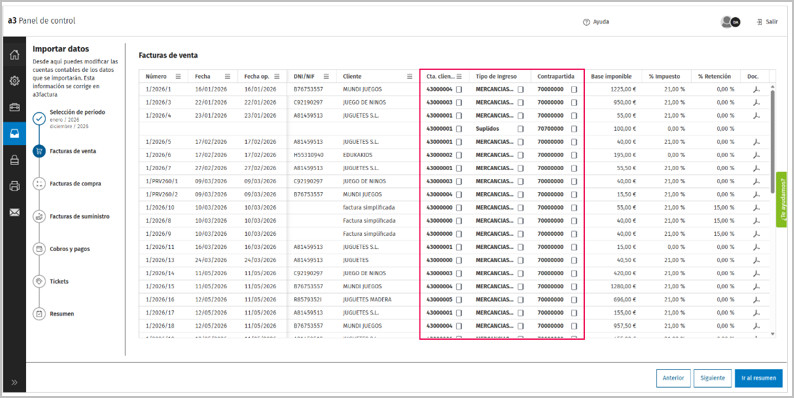The image size is (794, 398).
Task: Go to the Cobros y pagos step
Action: pyautogui.click(x=69, y=249)
